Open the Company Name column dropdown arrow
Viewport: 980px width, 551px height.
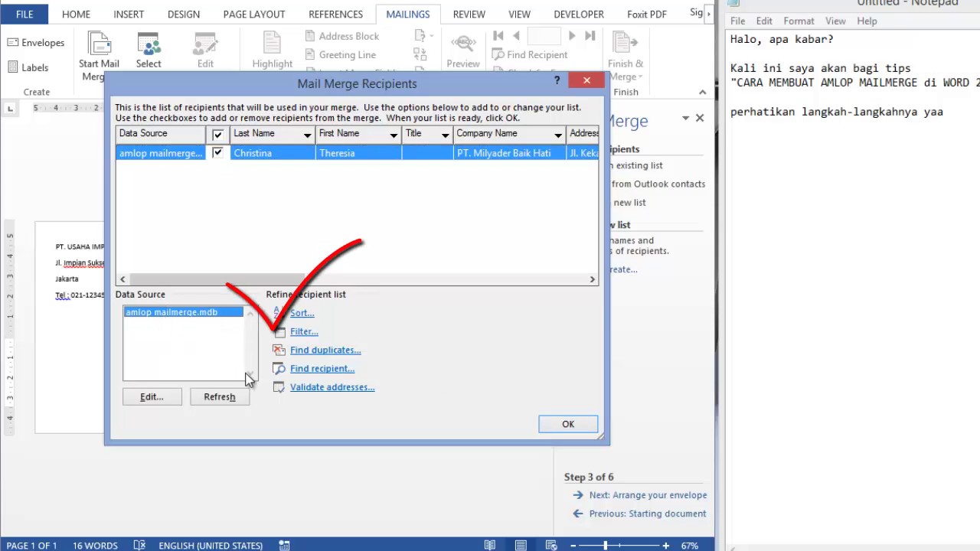click(558, 135)
